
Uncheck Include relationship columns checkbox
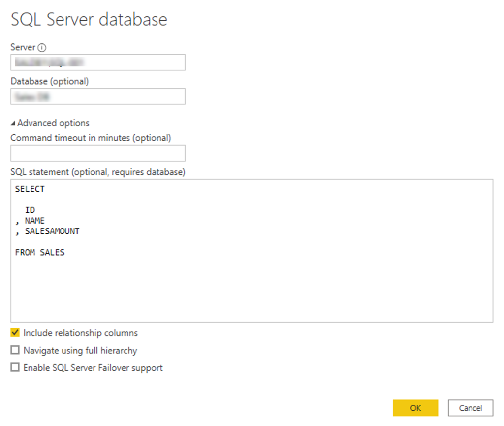tap(15, 333)
